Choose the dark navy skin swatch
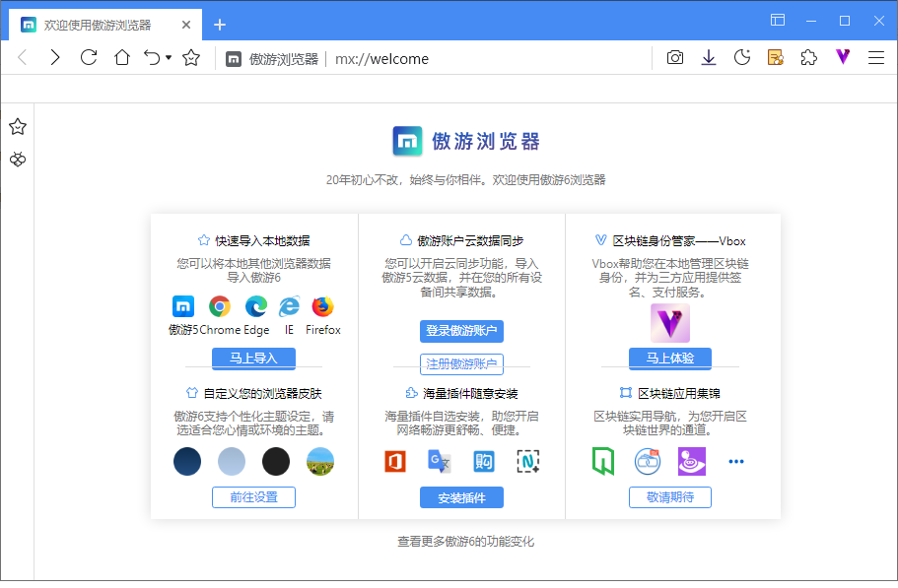The height and width of the screenshot is (588, 898). (187, 462)
